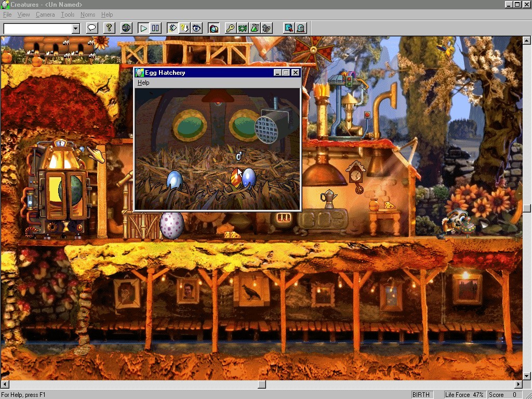Open the Norns menu
Image resolution: width=532 pixels, height=399 pixels.
click(x=87, y=15)
